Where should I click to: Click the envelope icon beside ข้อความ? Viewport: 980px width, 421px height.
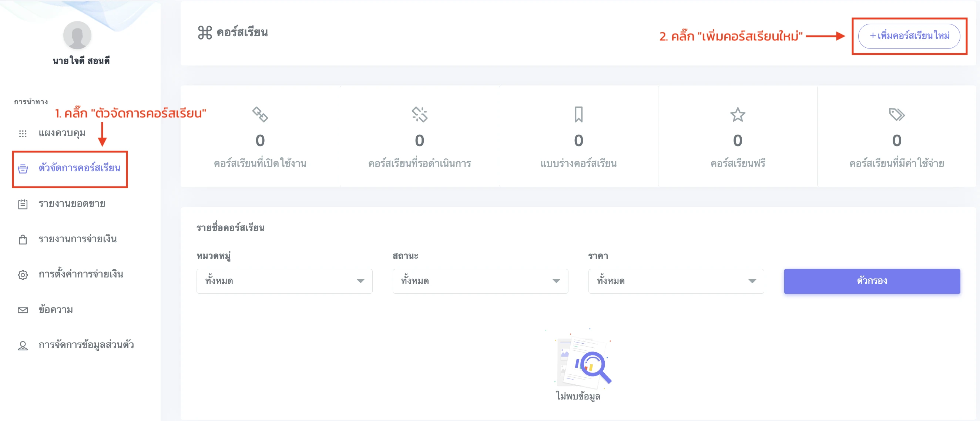click(23, 310)
